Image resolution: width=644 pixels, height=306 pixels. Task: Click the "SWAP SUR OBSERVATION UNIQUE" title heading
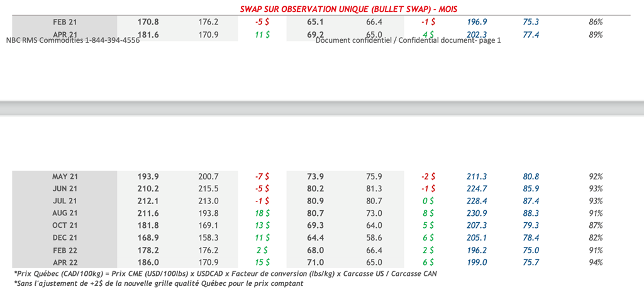(348, 9)
